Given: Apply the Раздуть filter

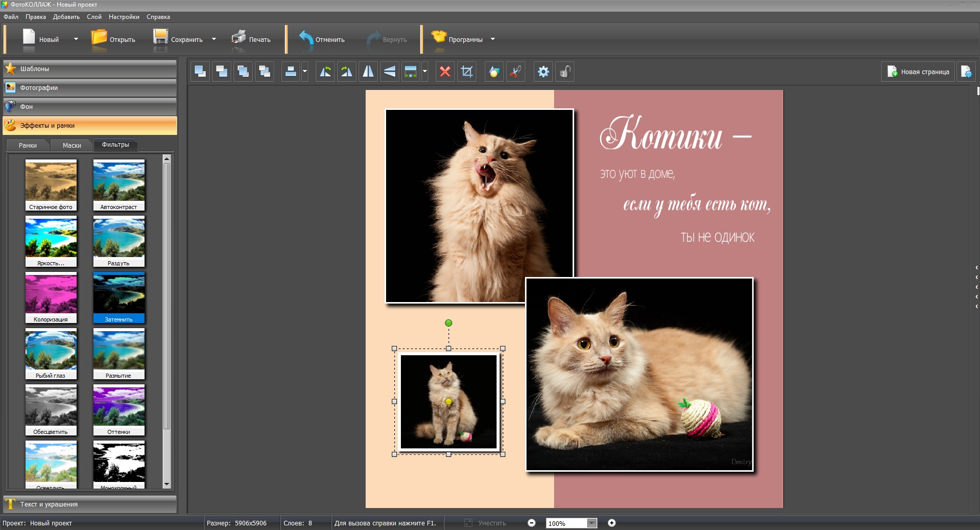Looking at the screenshot, I should tap(119, 241).
